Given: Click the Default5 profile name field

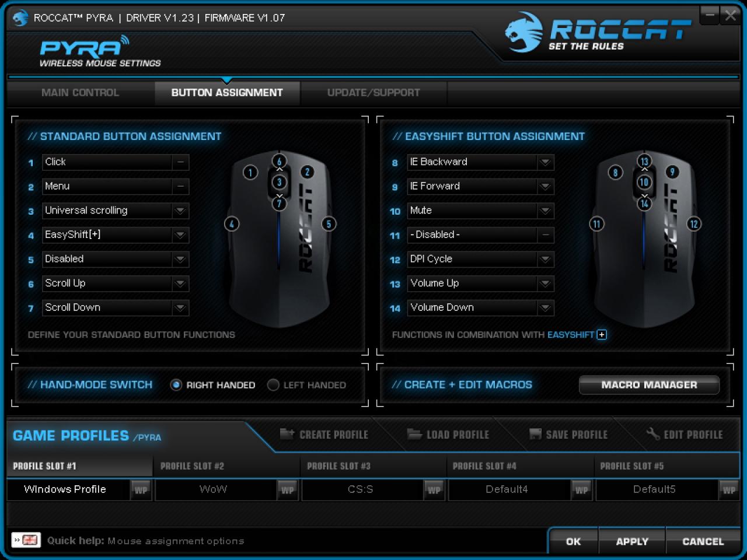Looking at the screenshot, I should pos(657,490).
